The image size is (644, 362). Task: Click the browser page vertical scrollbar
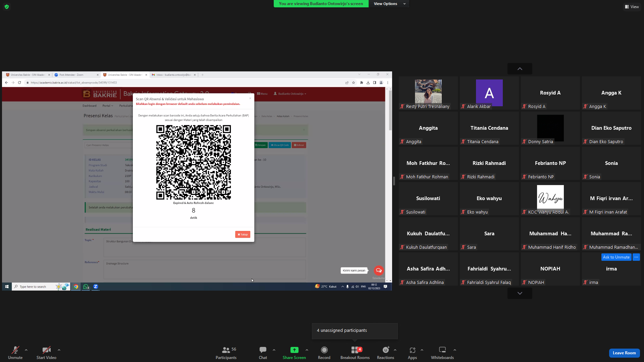(x=390, y=110)
